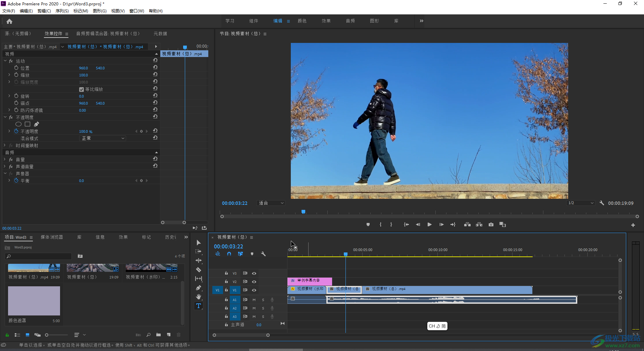Toggle uniform scale checkbox 等比缩放
644x351 pixels.
coord(81,90)
